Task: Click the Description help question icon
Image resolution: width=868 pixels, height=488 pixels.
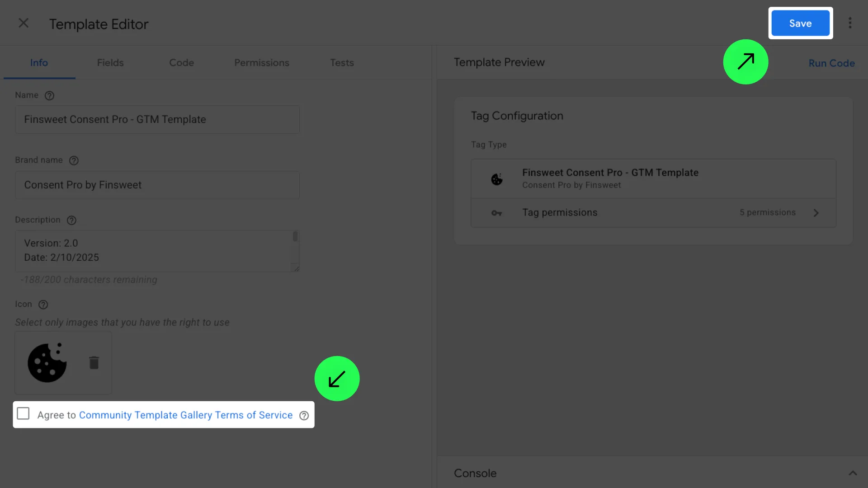Action: (71, 220)
